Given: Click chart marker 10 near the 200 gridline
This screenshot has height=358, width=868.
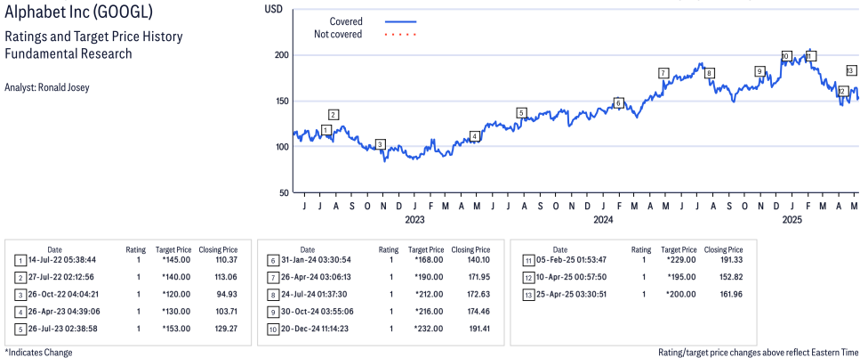Looking at the screenshot, I should point(786,56).
